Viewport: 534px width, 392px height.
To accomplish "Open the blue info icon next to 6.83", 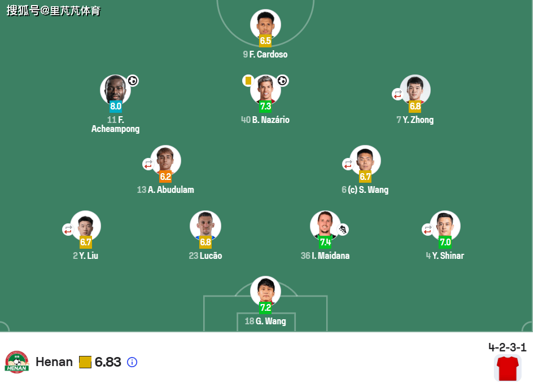I will click(132, 362).
